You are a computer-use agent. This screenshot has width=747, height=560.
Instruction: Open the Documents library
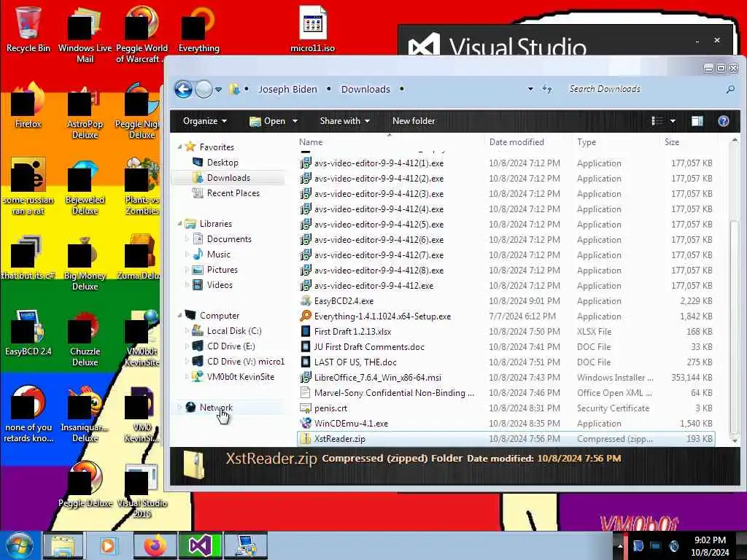pos(228,239)
